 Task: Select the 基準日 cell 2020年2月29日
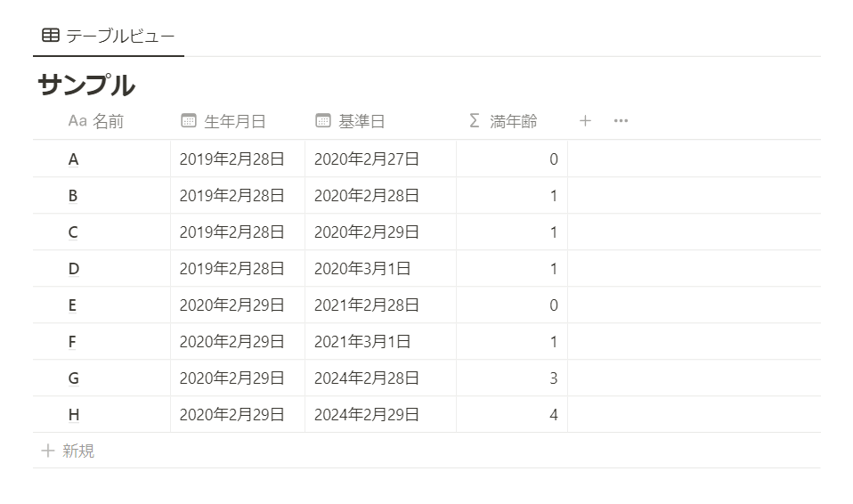coord(380,232)
